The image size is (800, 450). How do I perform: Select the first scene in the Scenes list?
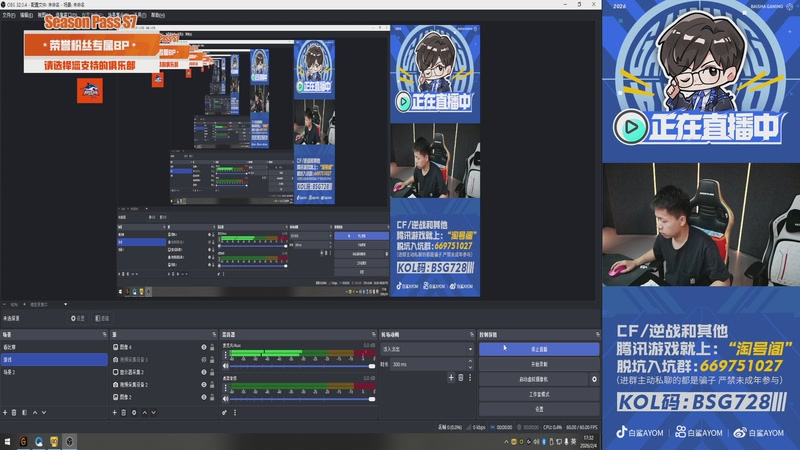click(54, 347)
